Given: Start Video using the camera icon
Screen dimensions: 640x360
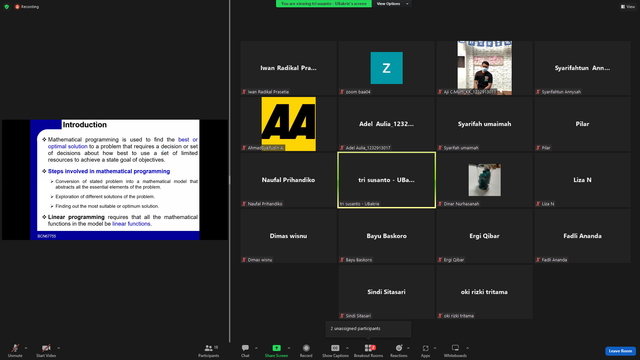Looking at the screenshot, I should (46, 348).
